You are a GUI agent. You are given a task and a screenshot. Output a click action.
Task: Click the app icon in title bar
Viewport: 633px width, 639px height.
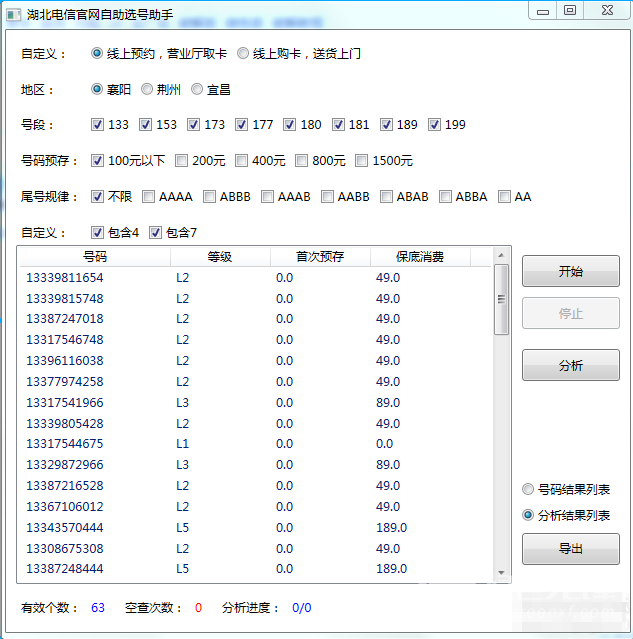13,15
